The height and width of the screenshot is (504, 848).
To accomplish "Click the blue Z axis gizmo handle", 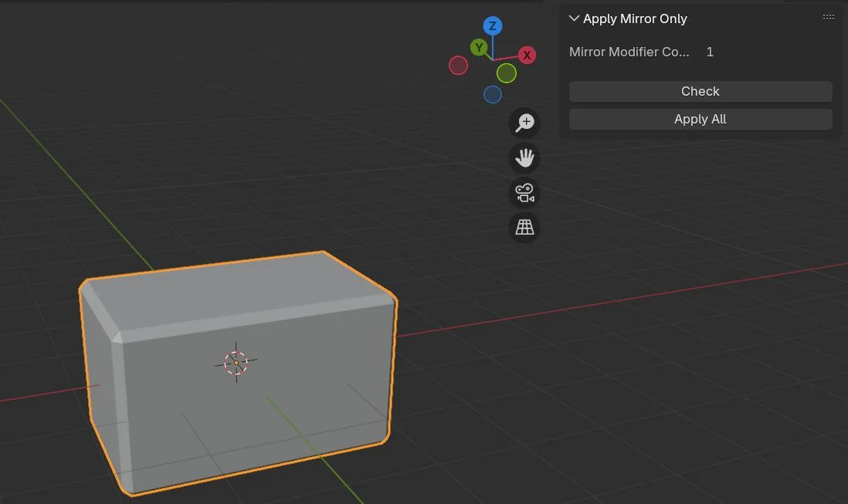I will coord(493,26).
